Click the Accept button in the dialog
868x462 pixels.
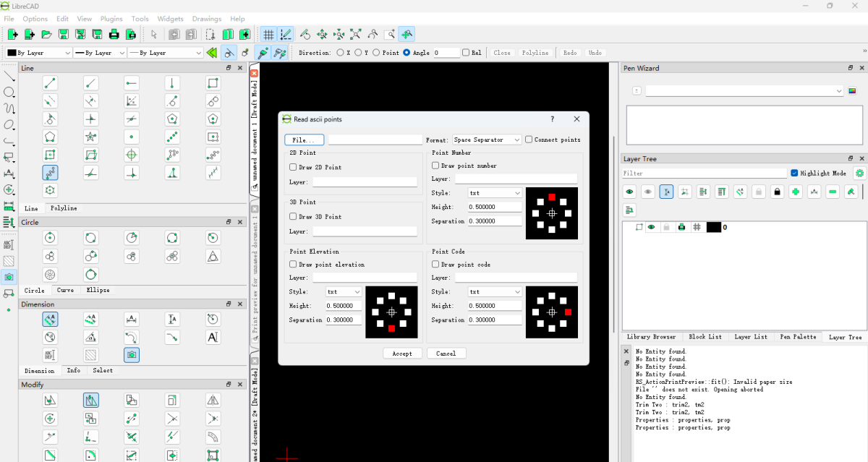tap(402, 353)
